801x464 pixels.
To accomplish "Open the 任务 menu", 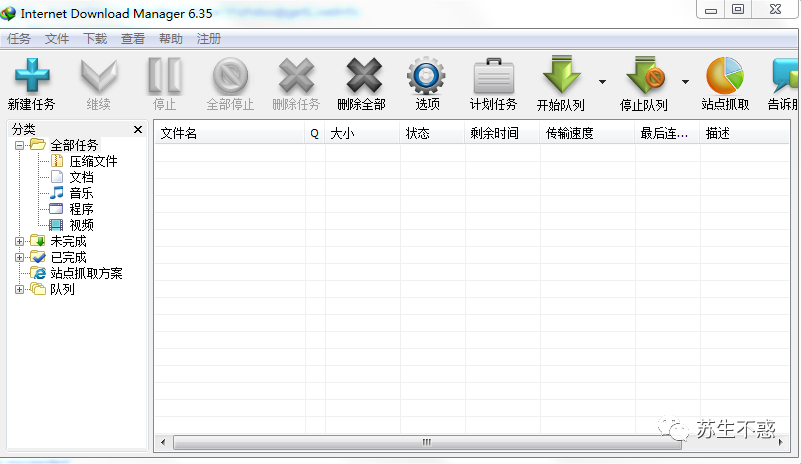I will 19,39.
